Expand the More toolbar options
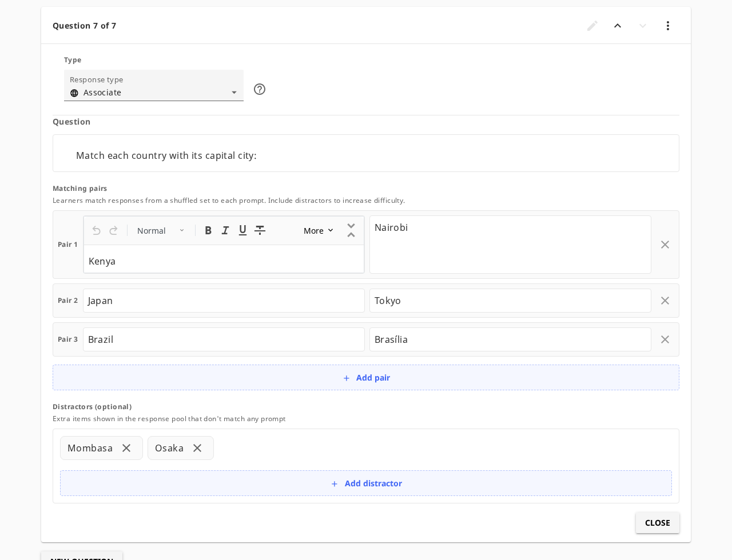 pos(319,231)
